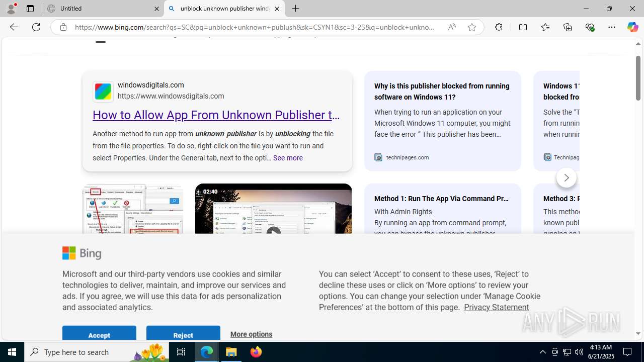Click the Edge profile icon
Screen dimensions: 644x362
tap(11, 9)
